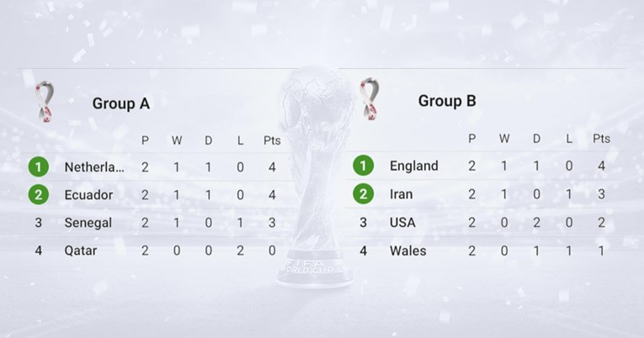The width and height of the screenshot is (644, 338).
Task: Click England's green rank 1 badge
Action: [x=364, y=166]
